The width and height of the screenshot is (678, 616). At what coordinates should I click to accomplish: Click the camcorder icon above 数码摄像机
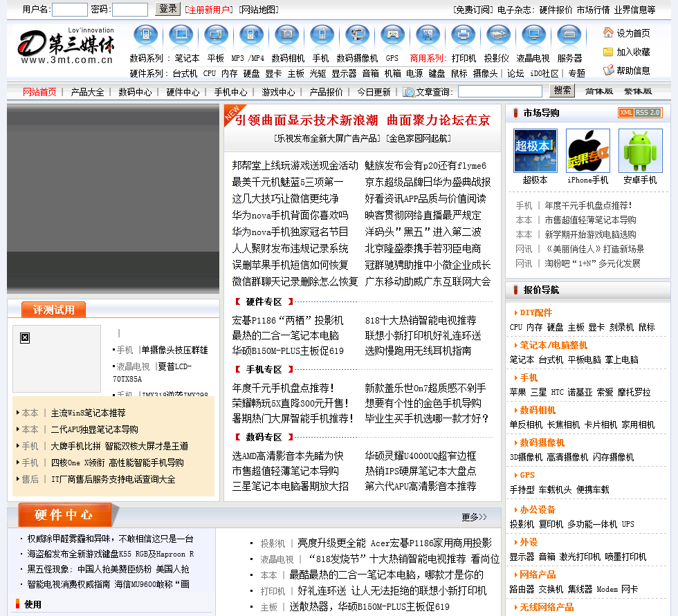(357, 35)
